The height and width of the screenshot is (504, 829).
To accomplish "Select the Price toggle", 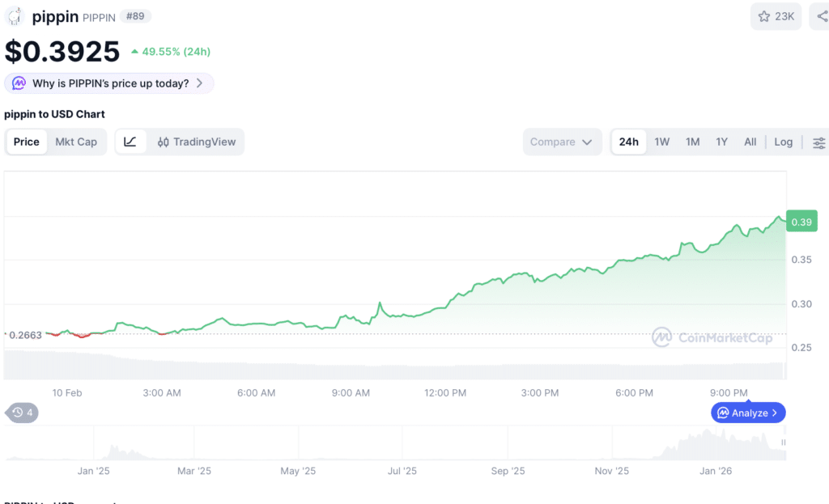I will click(x=27, y=142).
